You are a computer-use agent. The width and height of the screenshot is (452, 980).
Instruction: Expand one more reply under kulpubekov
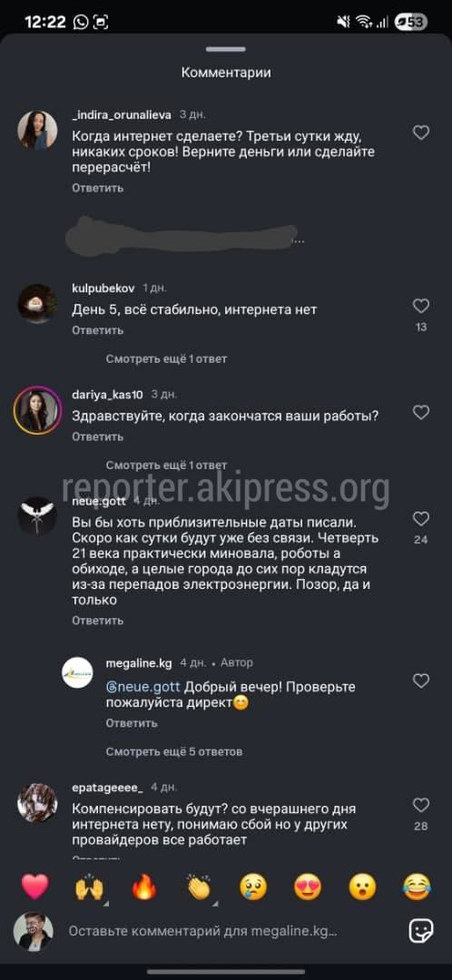click(166, 358)
